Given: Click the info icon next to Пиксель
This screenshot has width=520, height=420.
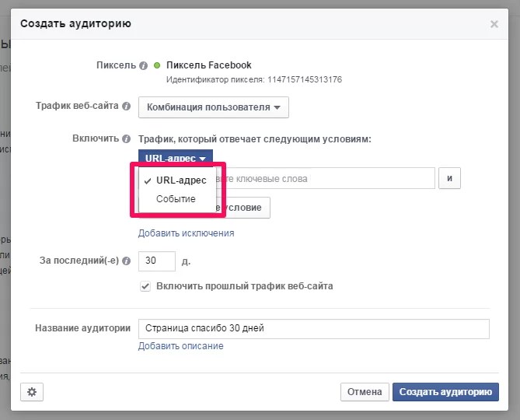Looking at the screenshot, I should click(x=143, y=66).
